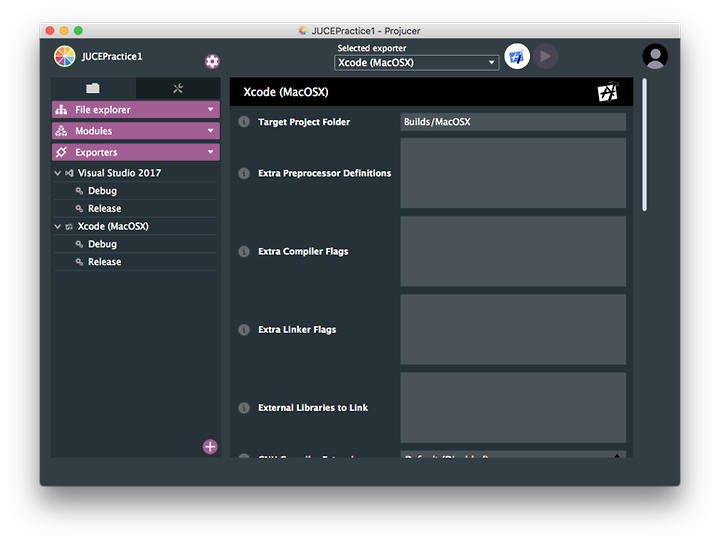Click the External Libraries to Link box

pyautogui.click(x=513, y=408)
